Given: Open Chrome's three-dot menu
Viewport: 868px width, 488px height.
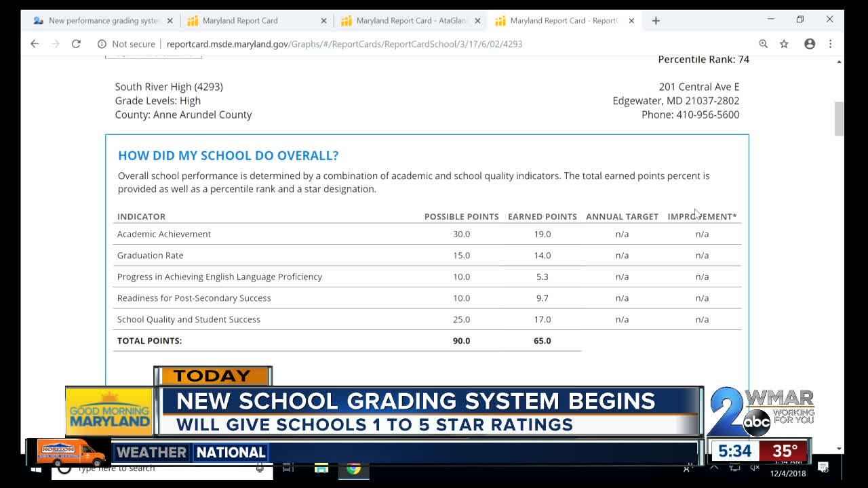Looking at the screenshot, I should (x=830, y=43).
